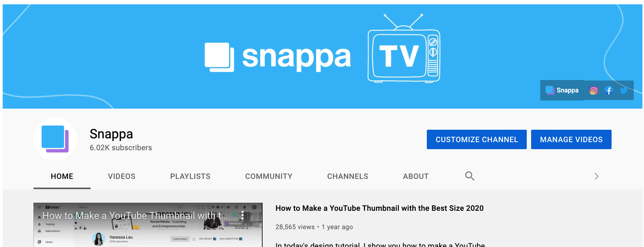Open the Twitter link in the banner

pyautogui.click(x=624, y=90)
